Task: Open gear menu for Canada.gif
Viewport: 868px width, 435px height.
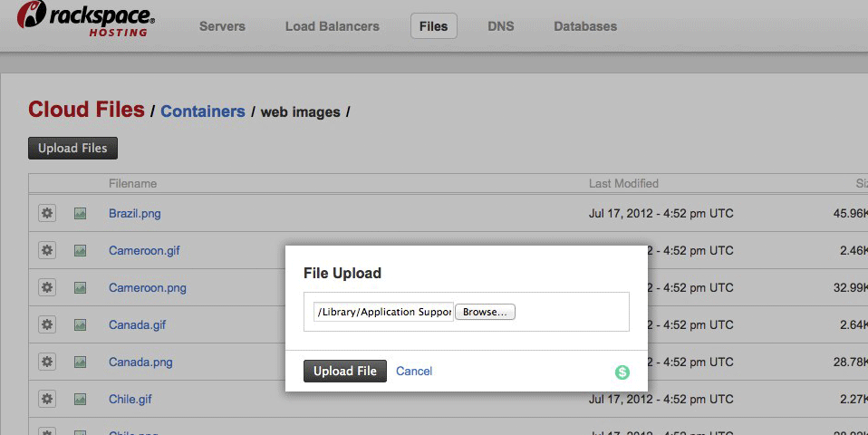Action: (x=47, y=324)
